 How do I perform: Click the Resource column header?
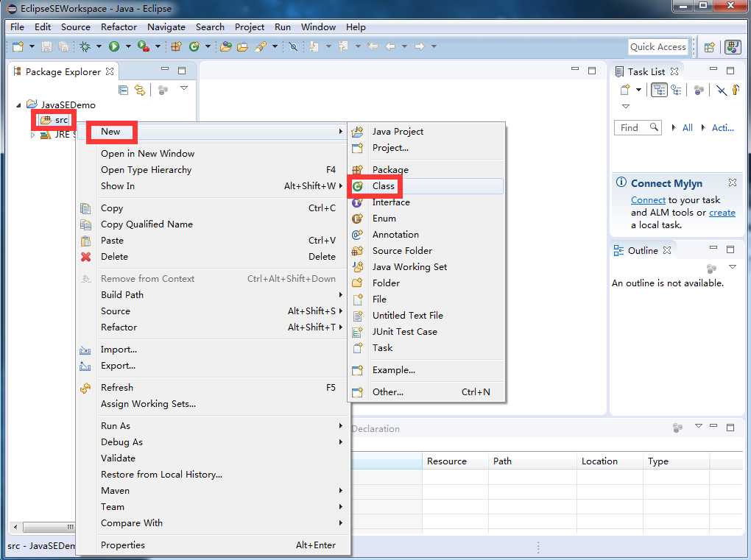(455, 461)
